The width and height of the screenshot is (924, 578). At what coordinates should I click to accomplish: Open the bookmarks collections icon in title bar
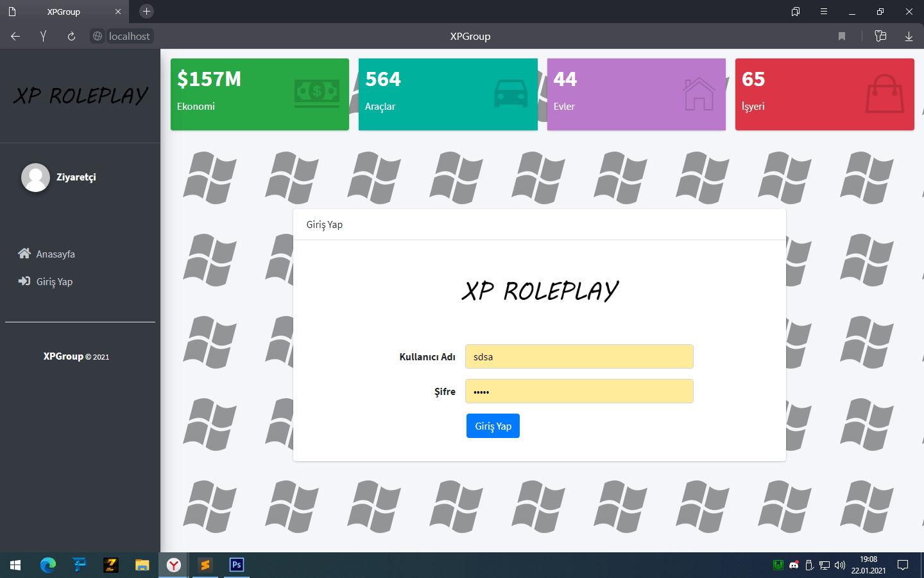[x=796, y=12]
